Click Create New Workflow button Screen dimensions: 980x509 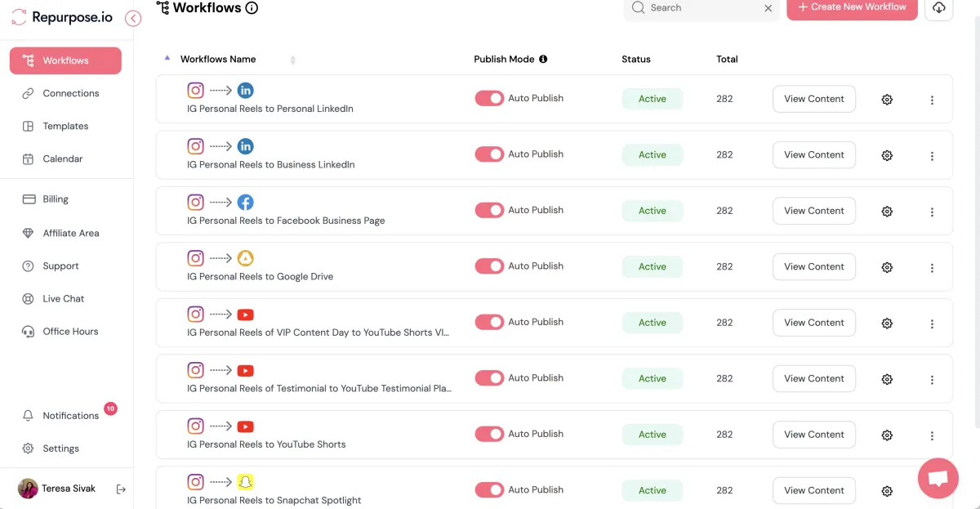click(x=852, y=7)
